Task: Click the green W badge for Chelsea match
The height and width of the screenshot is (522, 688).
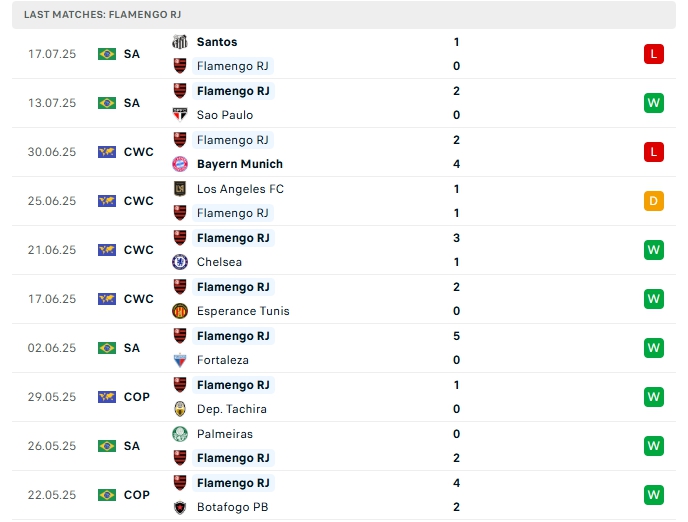Action: tap(654, 250)
